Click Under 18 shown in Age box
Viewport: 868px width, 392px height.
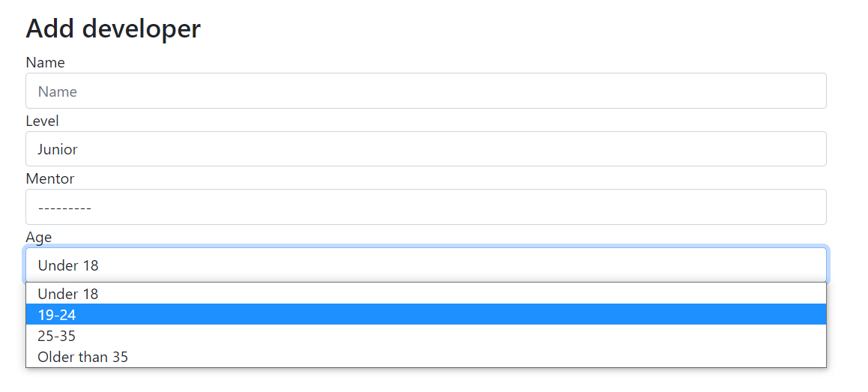pyautogui.click(x=68, y=266)
